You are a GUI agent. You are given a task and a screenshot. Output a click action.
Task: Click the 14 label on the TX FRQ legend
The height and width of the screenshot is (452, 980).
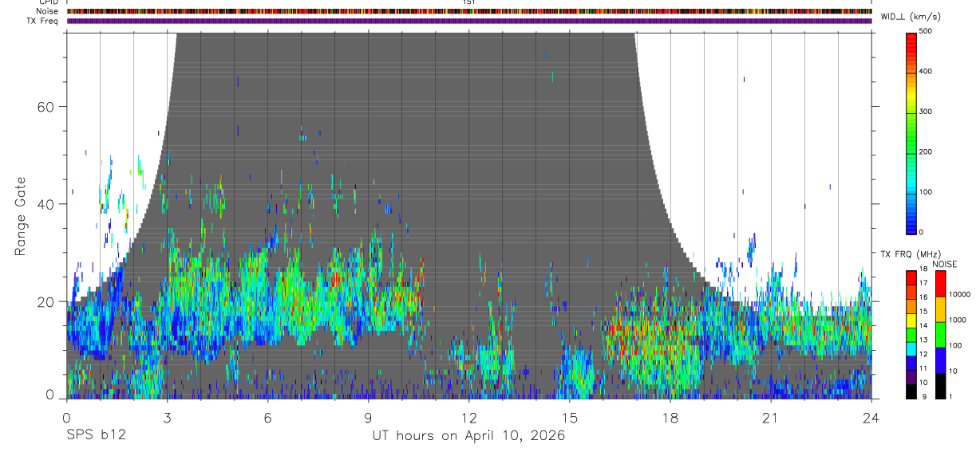coord(923,326)
